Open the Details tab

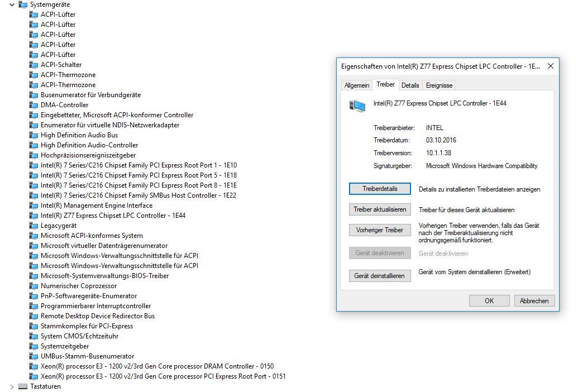(x=410, y=85)
